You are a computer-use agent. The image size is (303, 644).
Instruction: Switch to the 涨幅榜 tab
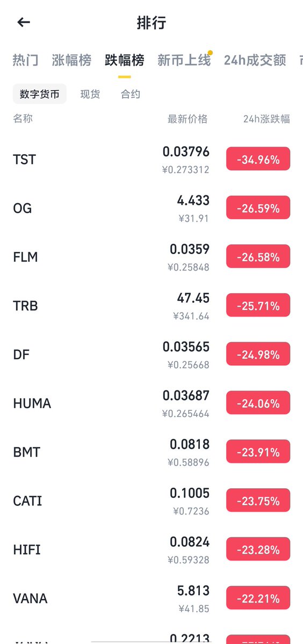pos(71,60)
